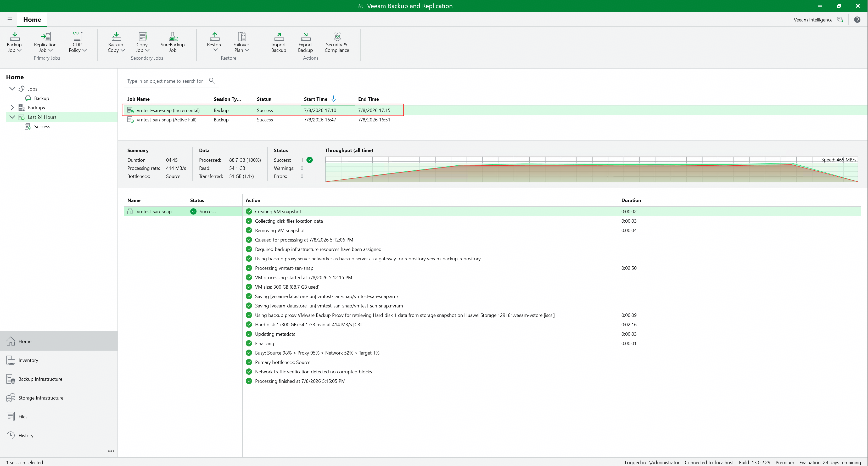Launch the SureBackup Job wizard
Image resolution: width=868 pixels, height=466 pixels.
pos(172,42)
